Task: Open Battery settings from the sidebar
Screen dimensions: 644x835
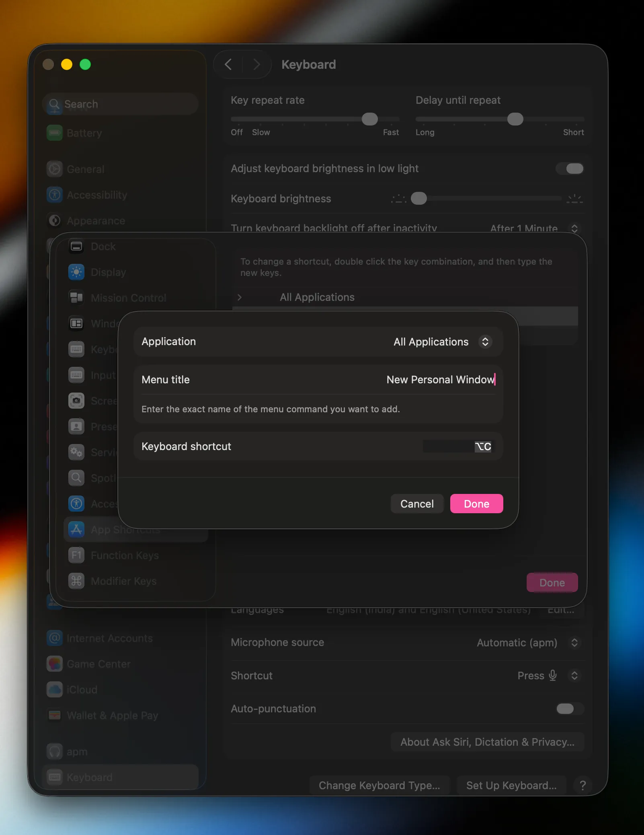Action: point(85,133)
